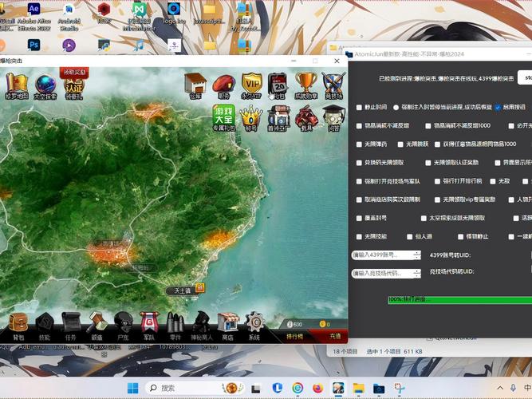Open the 背包 backpack icon
The width and height of the screenshot is (532, 399).
[18, 326]
